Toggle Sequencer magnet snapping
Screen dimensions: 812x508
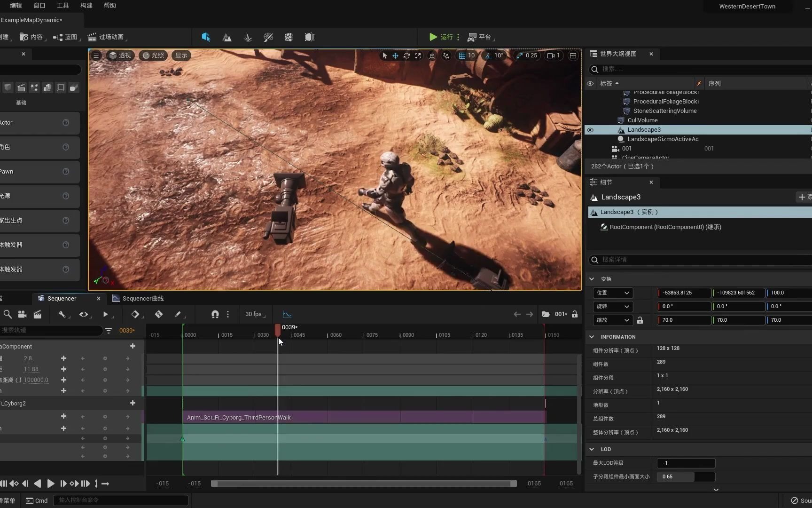pos(215,314)
